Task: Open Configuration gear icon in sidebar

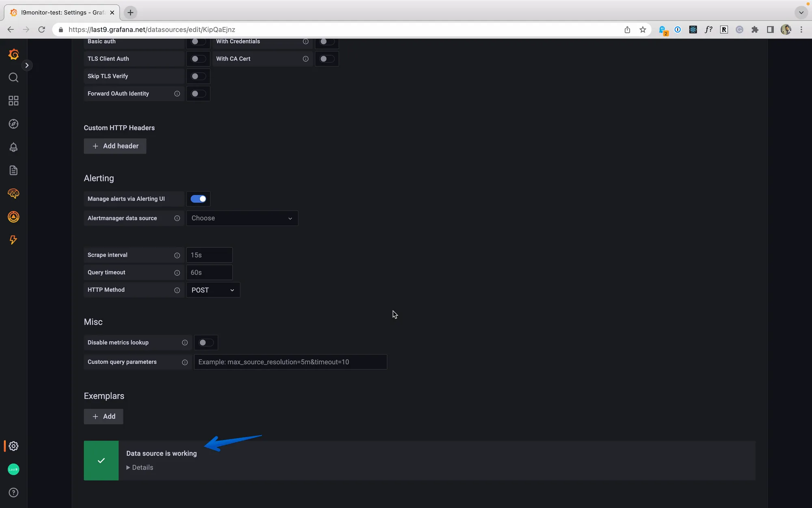Action: 13,446
